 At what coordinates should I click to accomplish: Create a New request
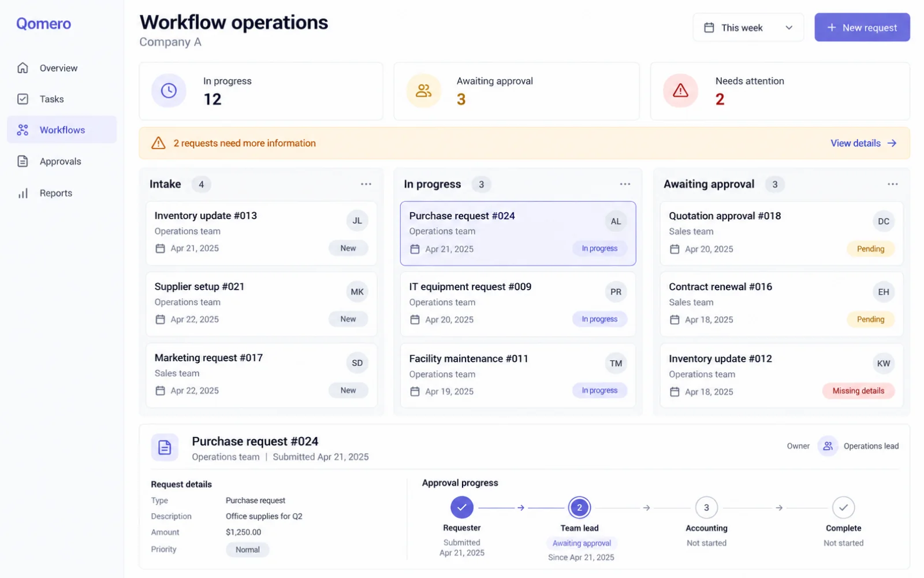coord(862,28)
